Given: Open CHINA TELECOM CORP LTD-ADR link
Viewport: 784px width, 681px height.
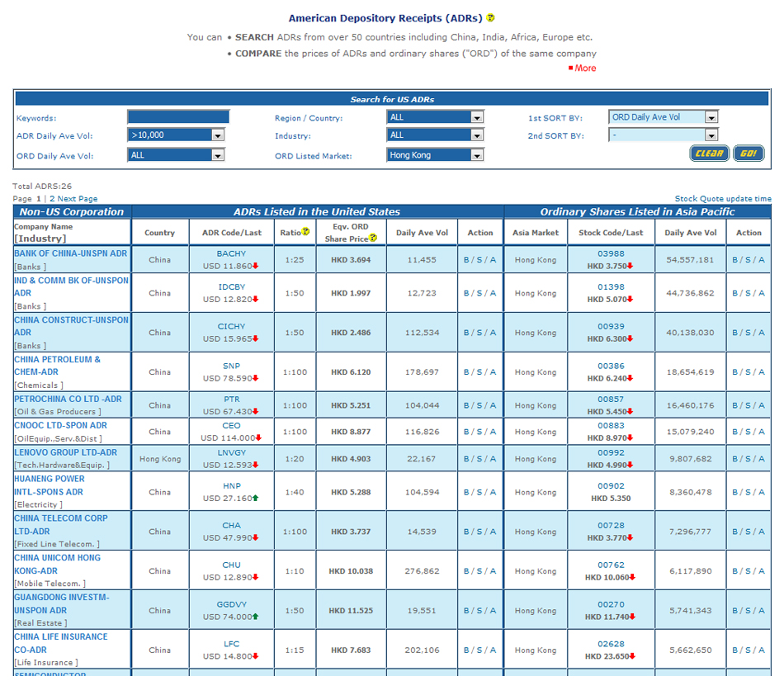Looking at the screenshot, I should (x=60, y=524).
